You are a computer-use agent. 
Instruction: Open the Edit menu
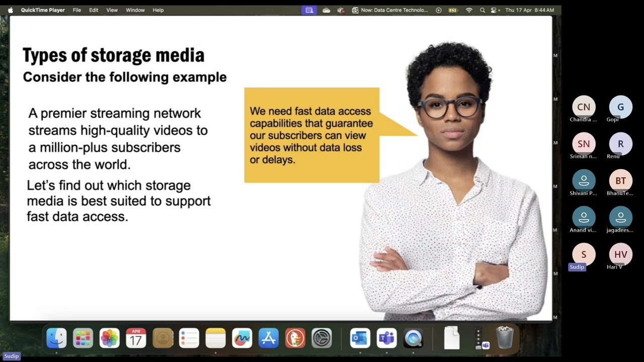point(94,10)
